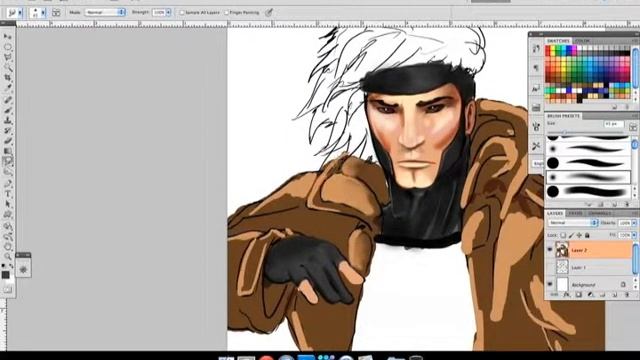The height and width of the screenshot is (360, 640).
Task: Delete layer with trash icon
Action: click(x=627, y=295)
